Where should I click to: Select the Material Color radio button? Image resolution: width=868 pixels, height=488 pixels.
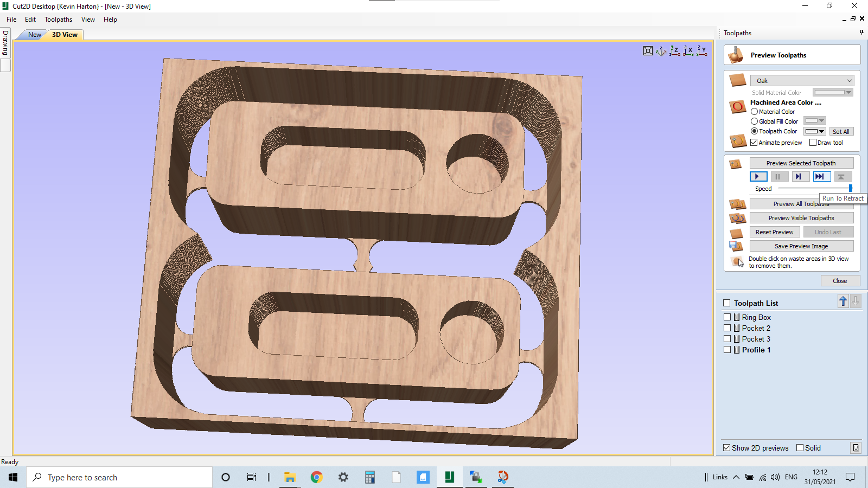pos(754,111)
